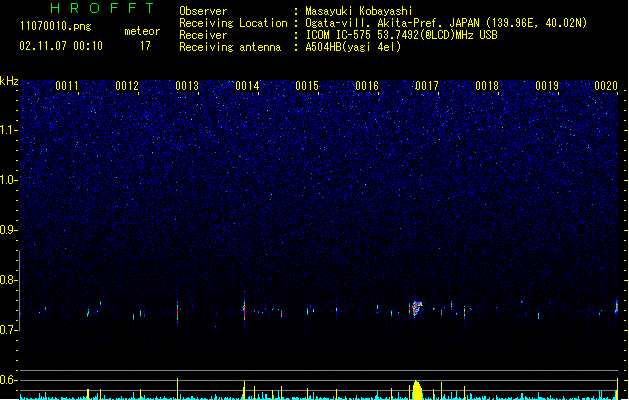This screenshot has height=400, width=629.
Task: Click the gray frequency range bar beside the kHz axis
Action: 20,290
